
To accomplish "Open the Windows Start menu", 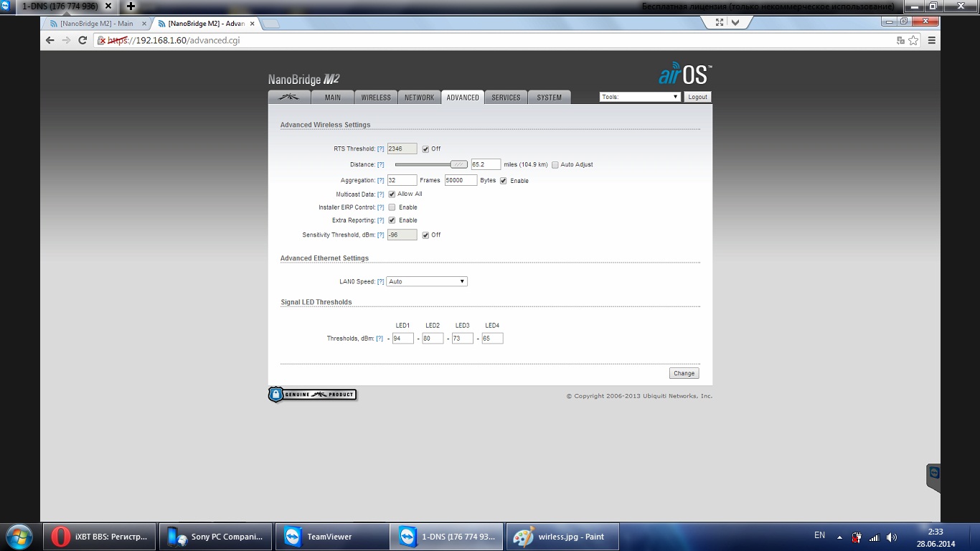I will click(x=19, y=536).
